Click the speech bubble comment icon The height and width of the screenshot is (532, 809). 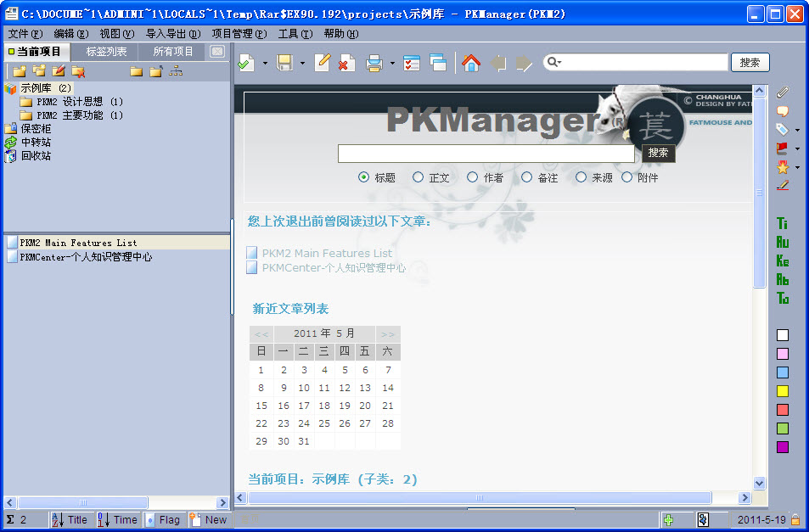point(783,111)
